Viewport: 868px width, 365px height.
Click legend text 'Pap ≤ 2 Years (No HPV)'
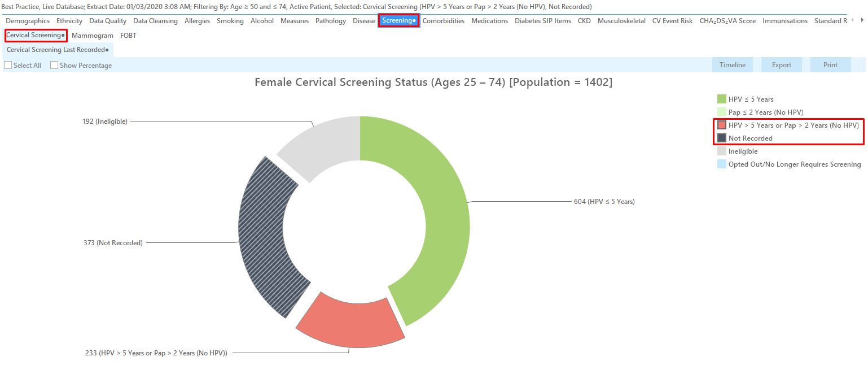coord(766,112)
